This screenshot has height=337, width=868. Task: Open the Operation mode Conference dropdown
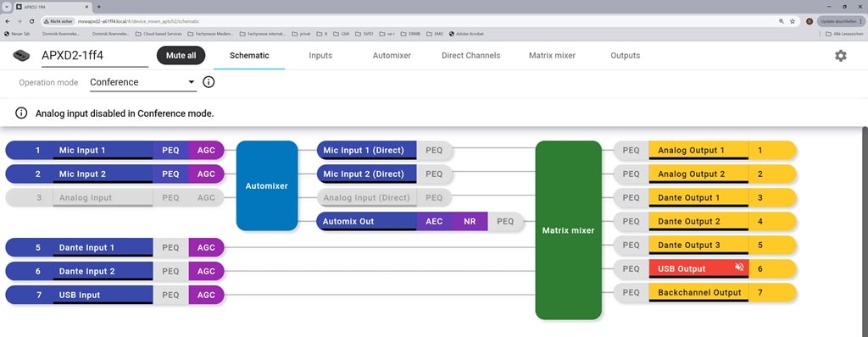coord(142,82)
